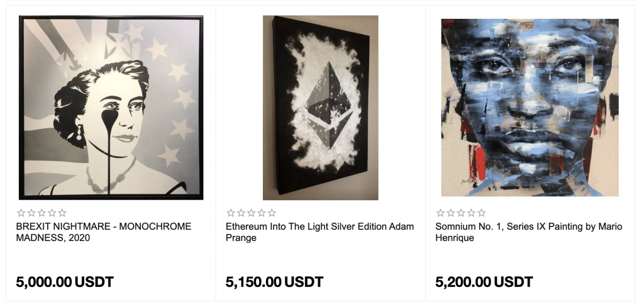
Task: Open the Ethereum logo canvas image
Action: pyautogui.click(x=320, y=108)
